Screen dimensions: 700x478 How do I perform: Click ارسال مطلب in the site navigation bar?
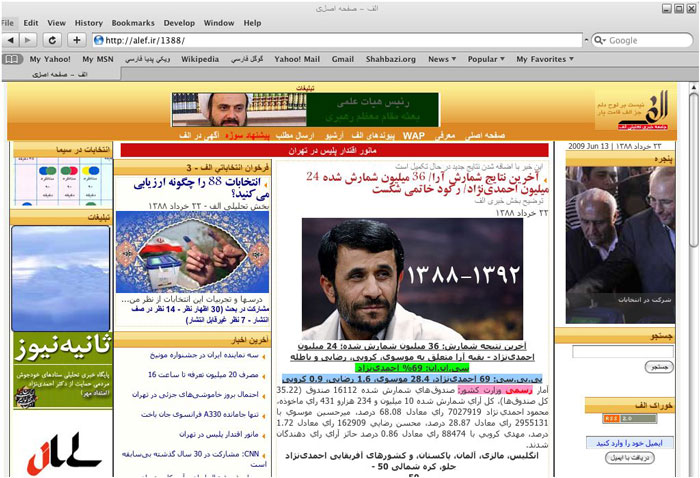pyautogui.click(x=295, y=135)
